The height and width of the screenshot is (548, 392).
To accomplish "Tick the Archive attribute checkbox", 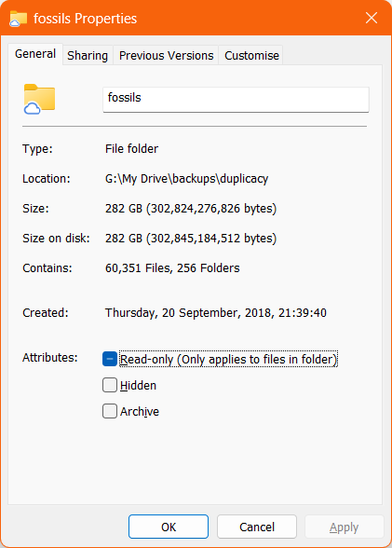I will [x=110, y=411].
